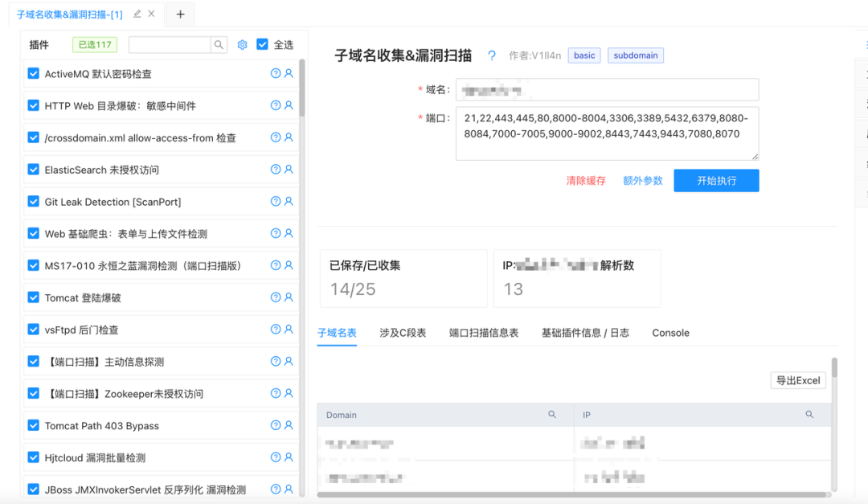
Task: Uncheck HTTP Web 目录爆破 plugin checkbox
Action: pyautogui.click(x=33, y=105)
